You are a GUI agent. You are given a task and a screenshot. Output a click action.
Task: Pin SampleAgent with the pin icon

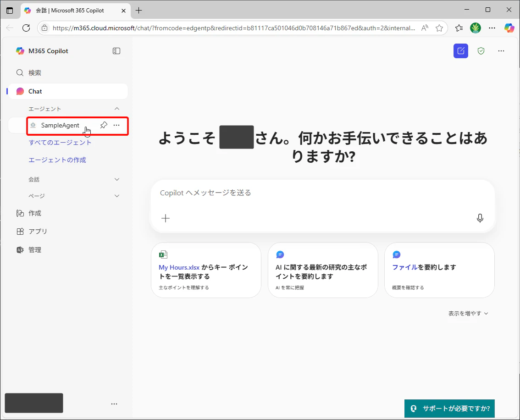[104, 125]
